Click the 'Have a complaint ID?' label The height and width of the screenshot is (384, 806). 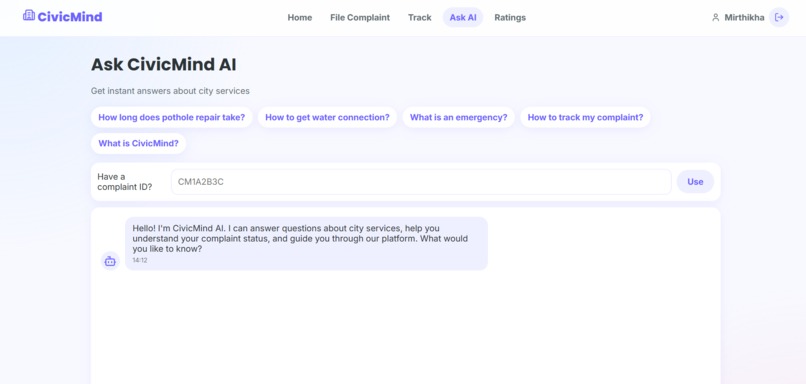(x=125, y=181)
